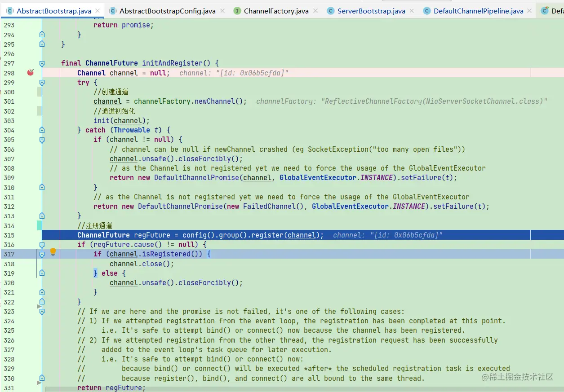564x392 pixels.
Task: Click the 'return promise;' statement on line 293
Action: [x=123, y=25]
